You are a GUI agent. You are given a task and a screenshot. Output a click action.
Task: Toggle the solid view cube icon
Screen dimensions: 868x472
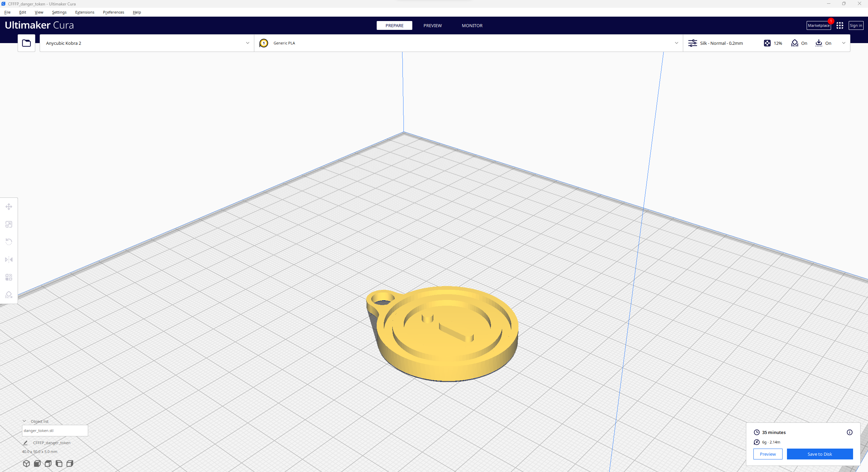[26, 463]
